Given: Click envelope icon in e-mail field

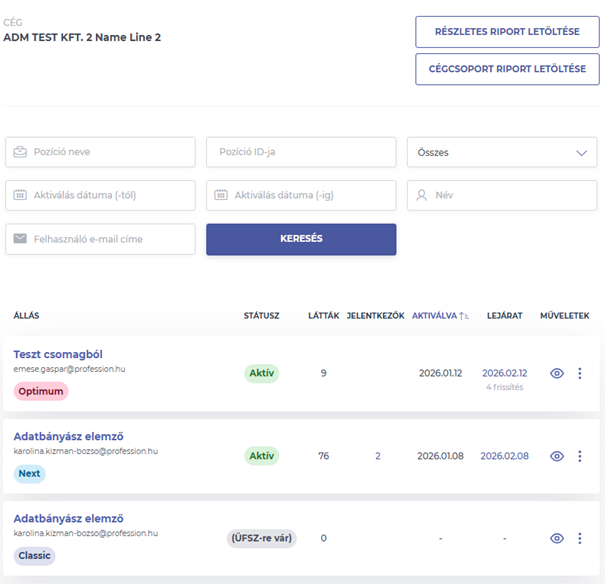Looking at the screenshot, I should coord(20,240).
